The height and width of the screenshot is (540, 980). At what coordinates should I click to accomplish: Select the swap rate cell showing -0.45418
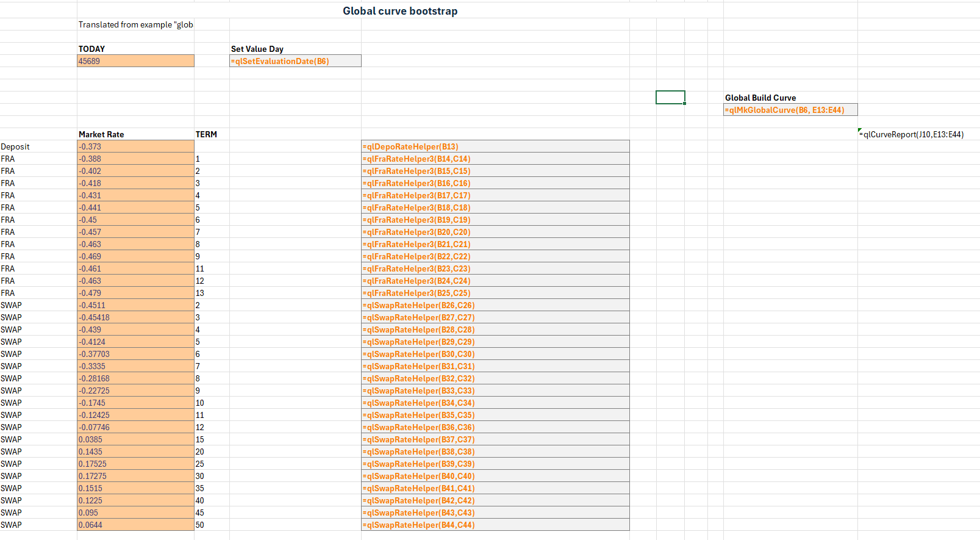[135, 317]
